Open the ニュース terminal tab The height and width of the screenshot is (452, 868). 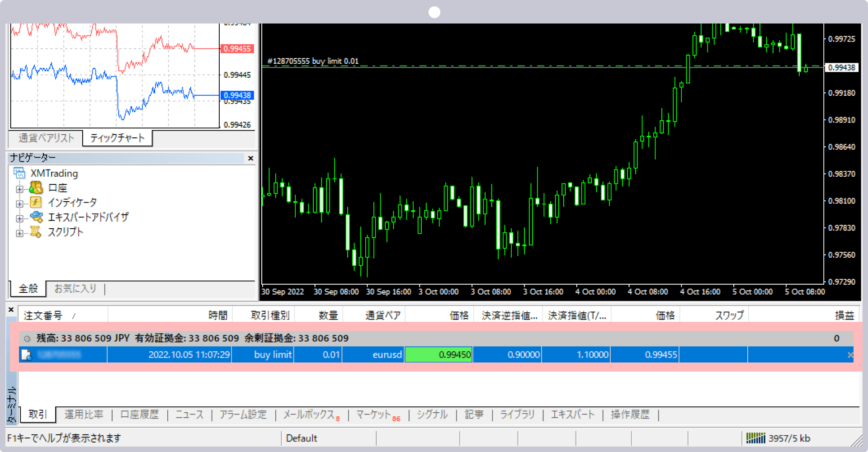[189, 414]
